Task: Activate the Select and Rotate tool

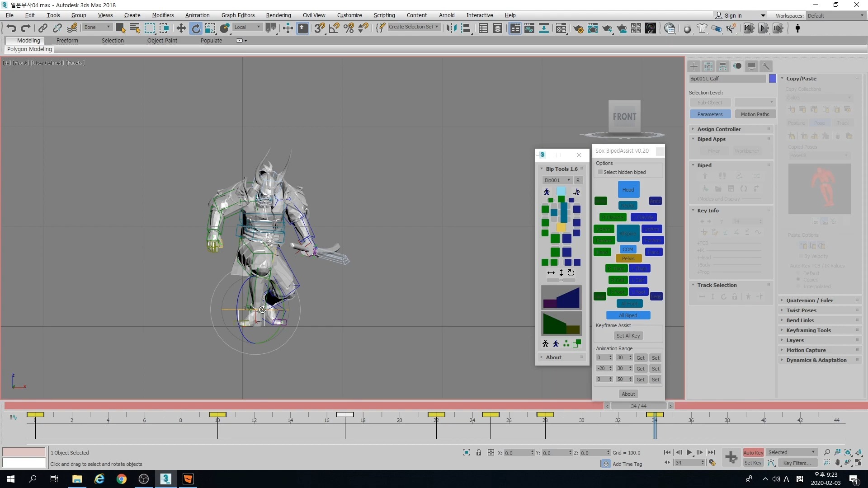Action: click(196, 28)
